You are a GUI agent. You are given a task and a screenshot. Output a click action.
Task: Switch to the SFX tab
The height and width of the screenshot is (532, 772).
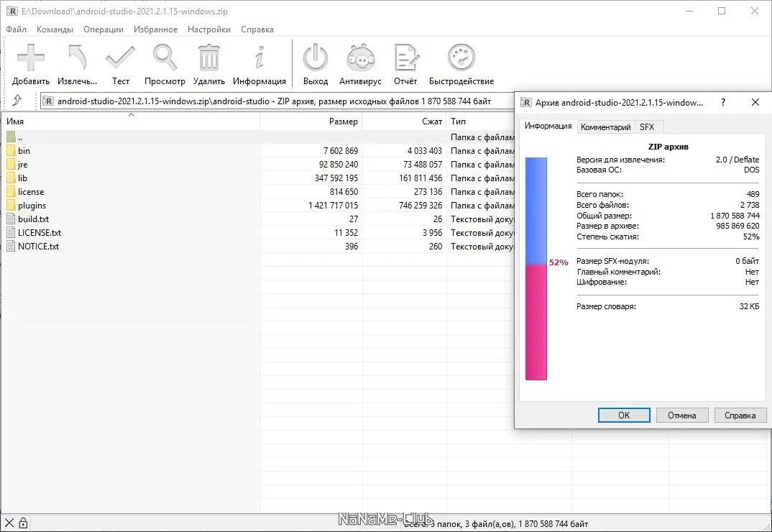click(647, 127)
